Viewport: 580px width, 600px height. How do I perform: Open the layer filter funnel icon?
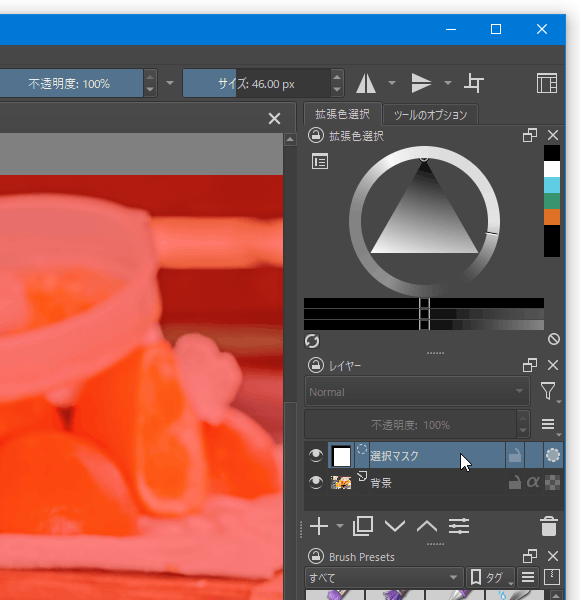[x=548, y=391]
